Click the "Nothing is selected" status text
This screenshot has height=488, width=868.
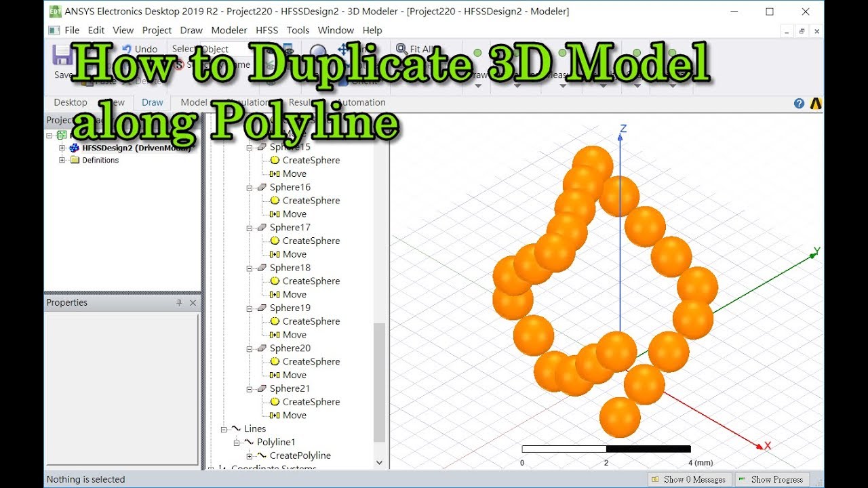[85, 480]
